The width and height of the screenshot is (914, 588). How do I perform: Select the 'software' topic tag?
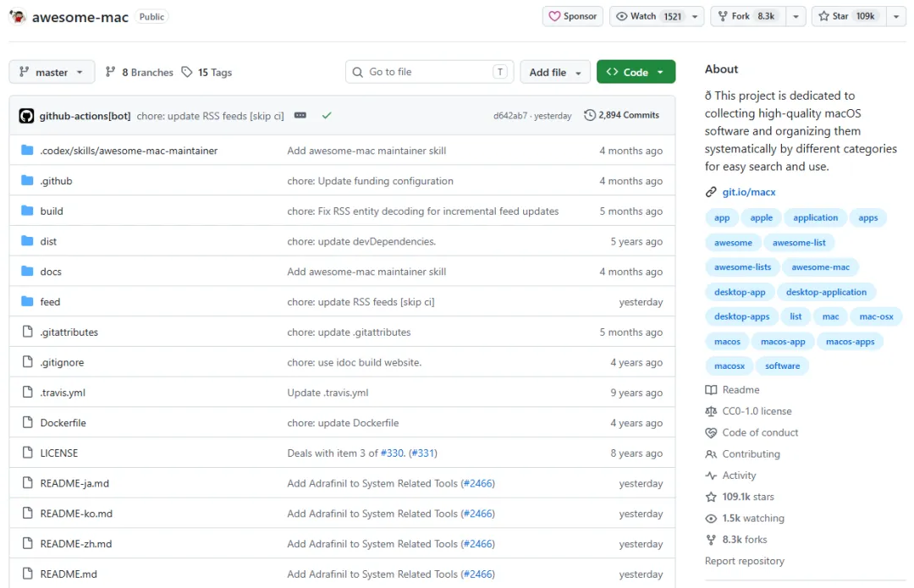click(x=782, y=366)
